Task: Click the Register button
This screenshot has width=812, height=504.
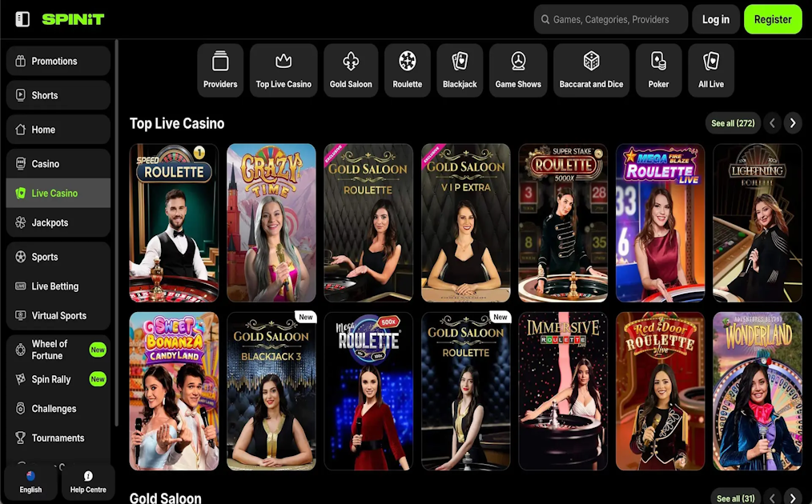Action: 773,20
